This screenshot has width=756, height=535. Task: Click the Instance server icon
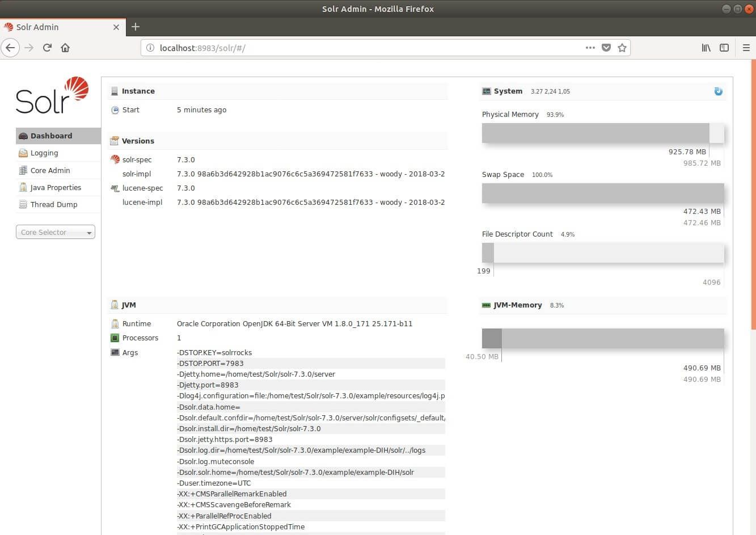click(x=115, y=91)
